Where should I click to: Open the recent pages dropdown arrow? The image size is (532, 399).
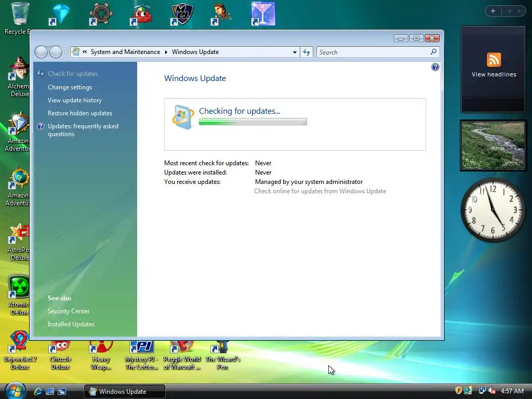tap(66, 52)
